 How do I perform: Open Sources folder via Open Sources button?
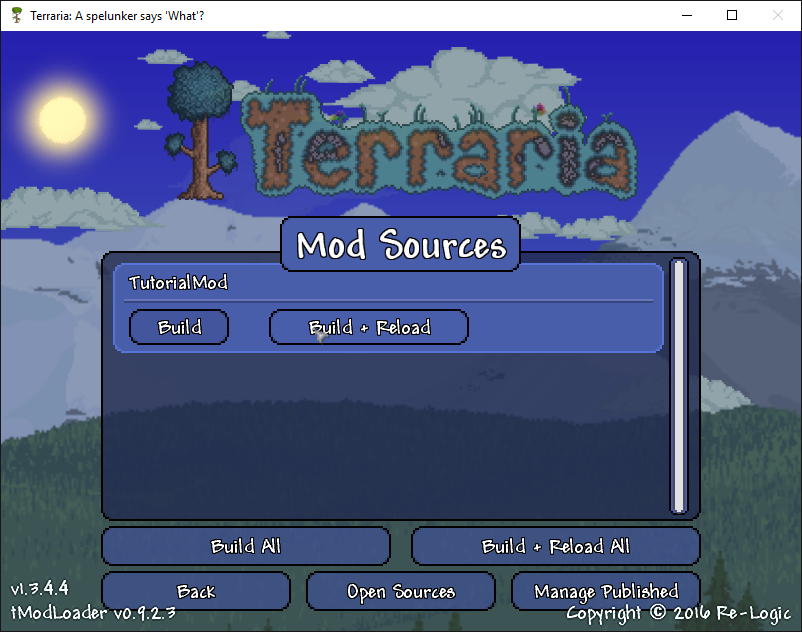click(x=401, y=591)
